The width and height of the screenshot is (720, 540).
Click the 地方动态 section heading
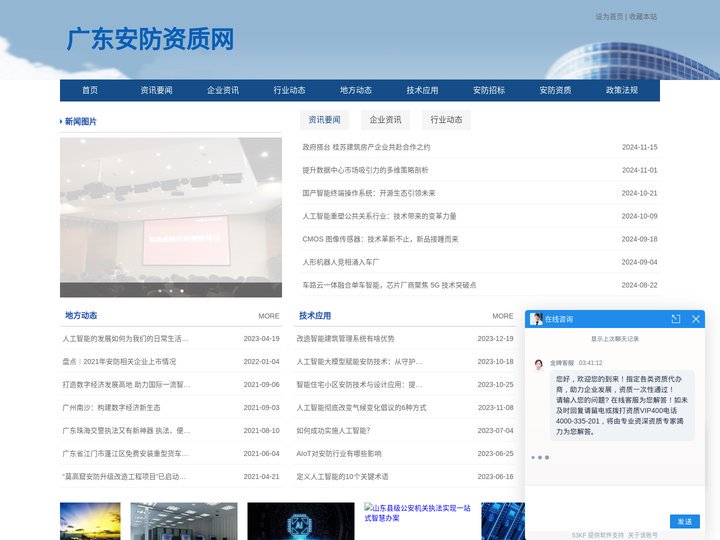tap(81, 315)
